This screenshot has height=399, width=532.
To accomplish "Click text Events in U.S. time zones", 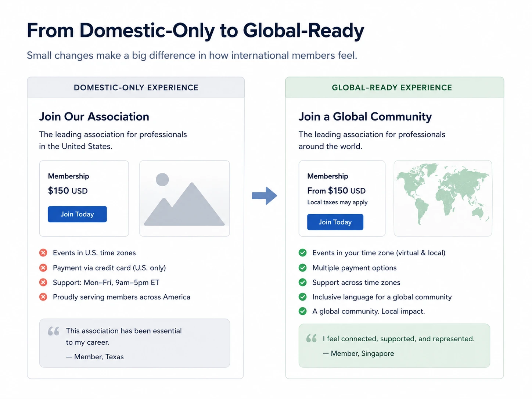I will [94, 253].
